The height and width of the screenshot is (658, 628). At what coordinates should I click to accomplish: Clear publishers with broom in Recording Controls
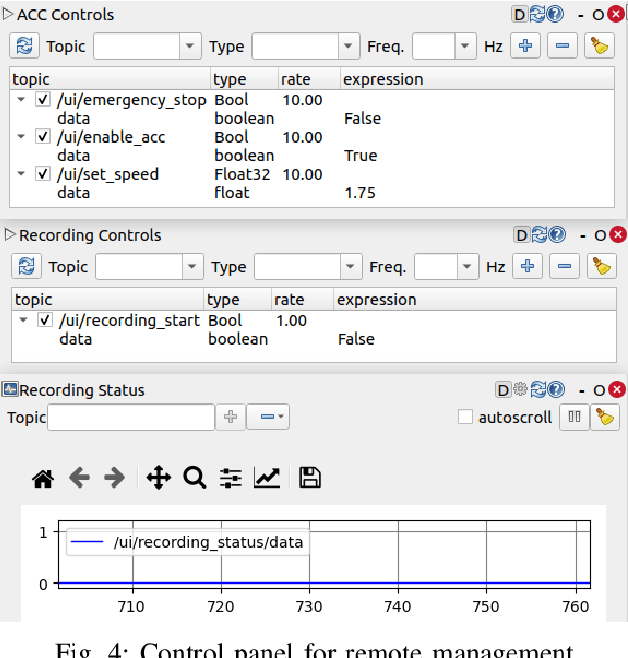coord(602,266)
